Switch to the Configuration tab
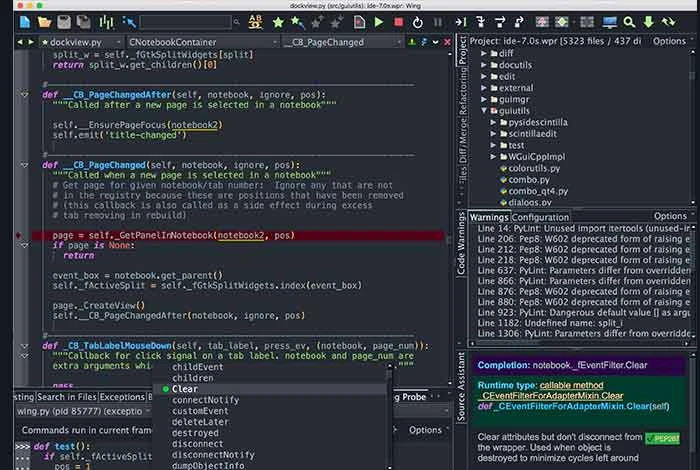The height and width of the screenshot is (470, 700). (540, 217)
